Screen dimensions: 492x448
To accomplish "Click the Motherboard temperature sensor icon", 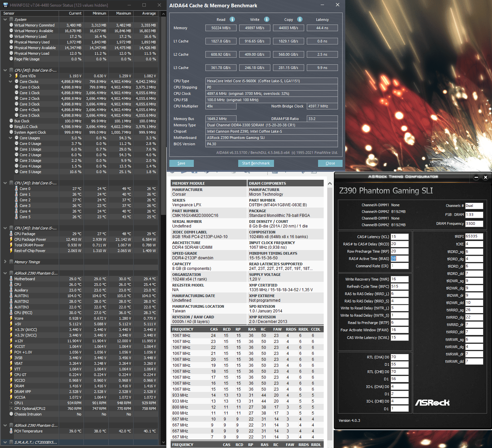I will point(11,279).
